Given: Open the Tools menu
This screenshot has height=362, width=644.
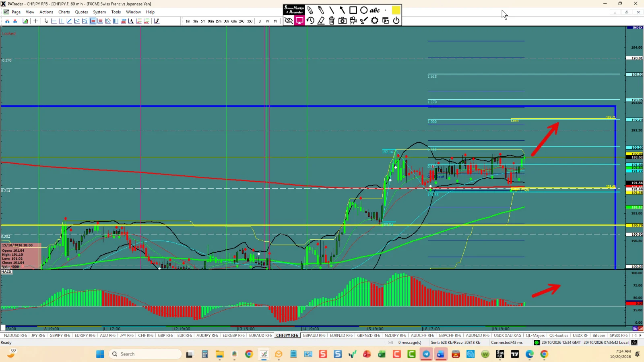Looking at the screenshot, I should (116, 12).
